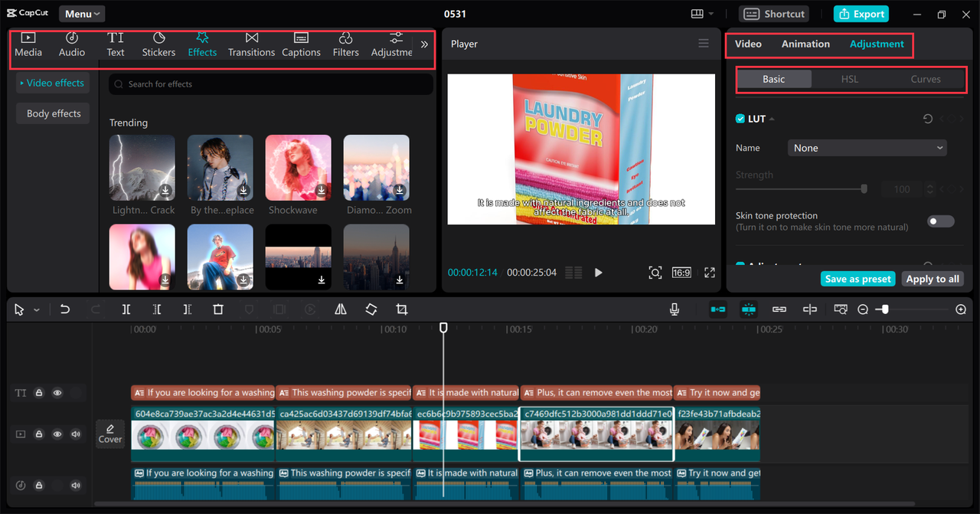Select the Curves sub-tab
Image resolution: width=980 pixels, height=514 pixels.
click(x=926, y=79)
